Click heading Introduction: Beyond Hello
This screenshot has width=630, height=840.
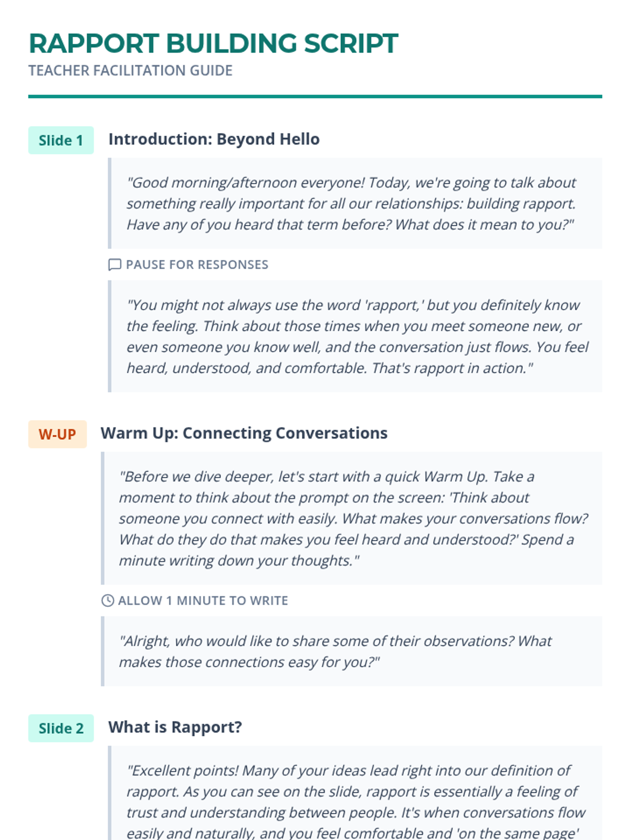(214, 139)
